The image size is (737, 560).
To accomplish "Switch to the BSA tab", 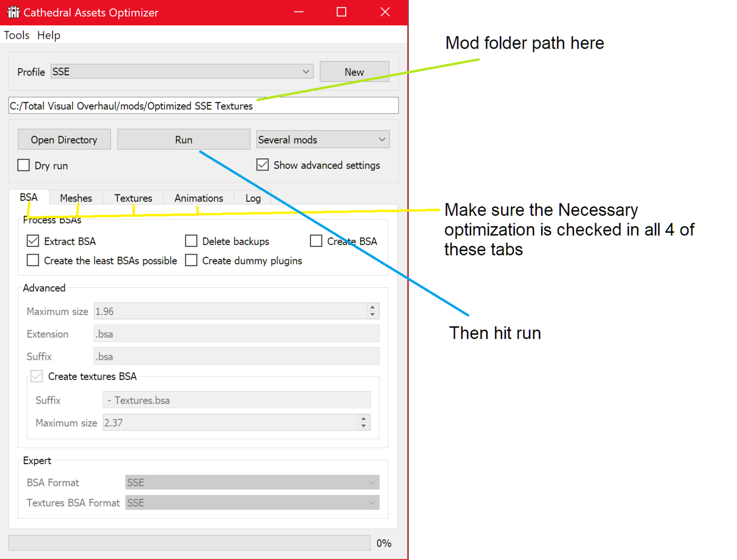I will [29, 198].
